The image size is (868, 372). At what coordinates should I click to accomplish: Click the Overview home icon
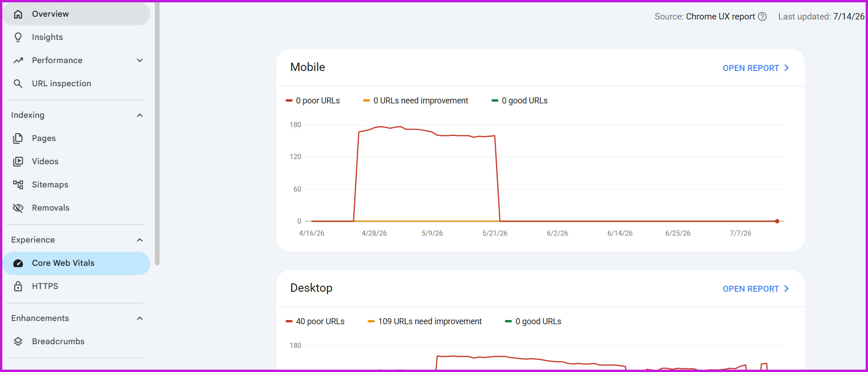click(18, 14)
